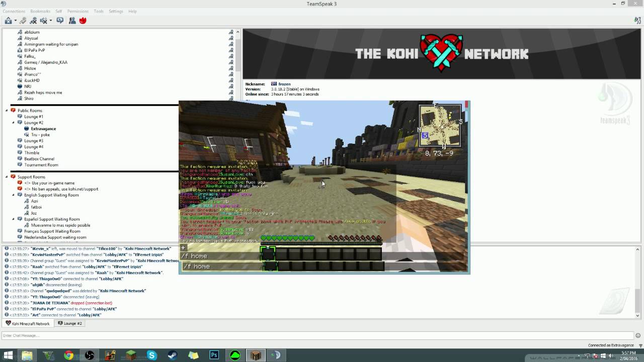Click status icon beside user NRJ

[20, 86]
